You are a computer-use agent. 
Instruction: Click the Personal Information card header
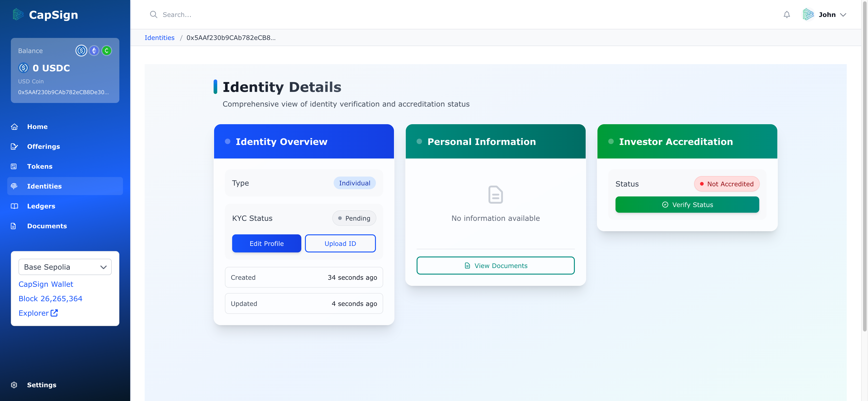[495, 141]
